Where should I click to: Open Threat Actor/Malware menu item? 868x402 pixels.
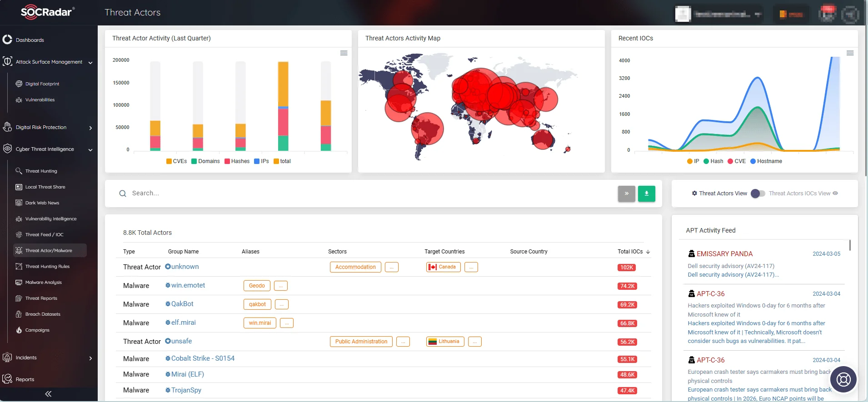tap(50, 250)
